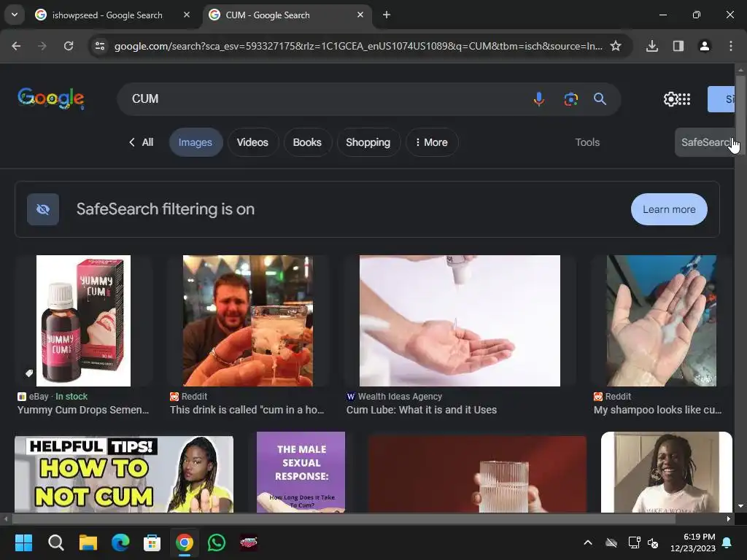This screenshot has height=560, width=747.
Task: Open the tab search dropdown arrow
Action: (15, 15)
